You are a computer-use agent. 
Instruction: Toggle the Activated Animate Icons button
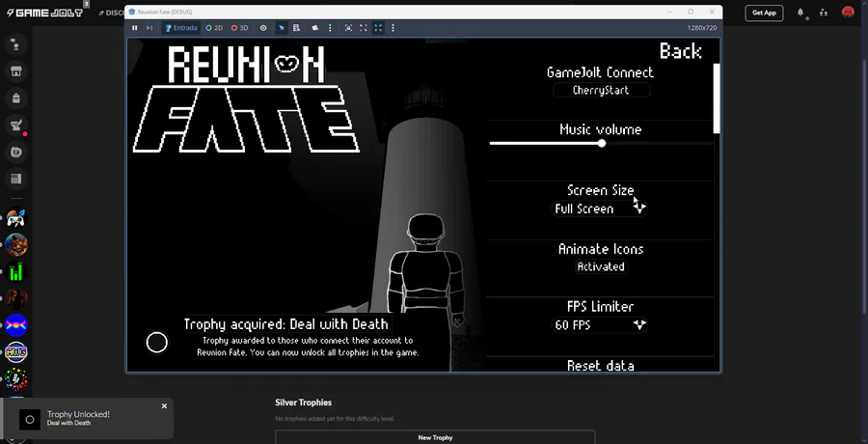pyautogui.click(x=601, y=266)
